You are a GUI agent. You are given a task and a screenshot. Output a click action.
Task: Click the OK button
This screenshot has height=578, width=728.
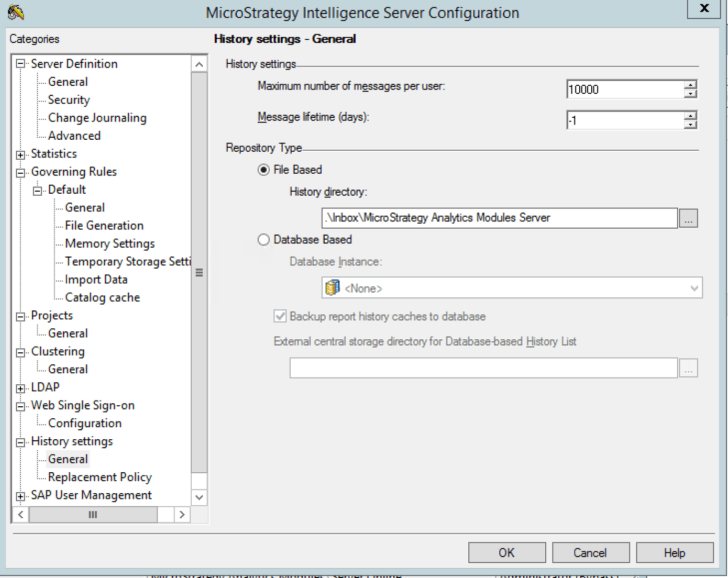click(x=506, y=553)
